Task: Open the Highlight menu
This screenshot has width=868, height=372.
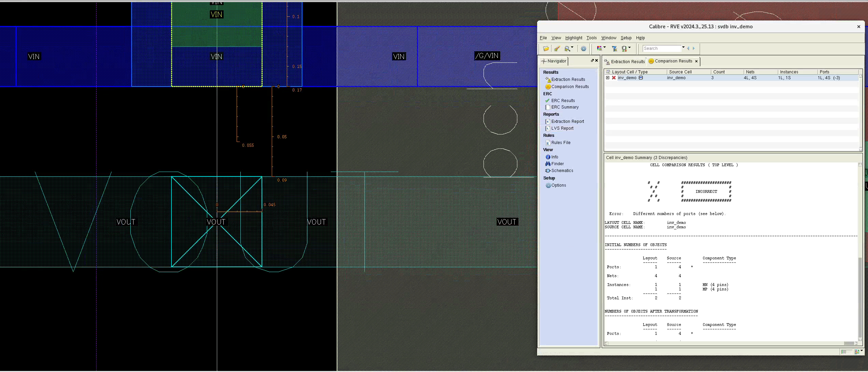Action: point(574,38)
